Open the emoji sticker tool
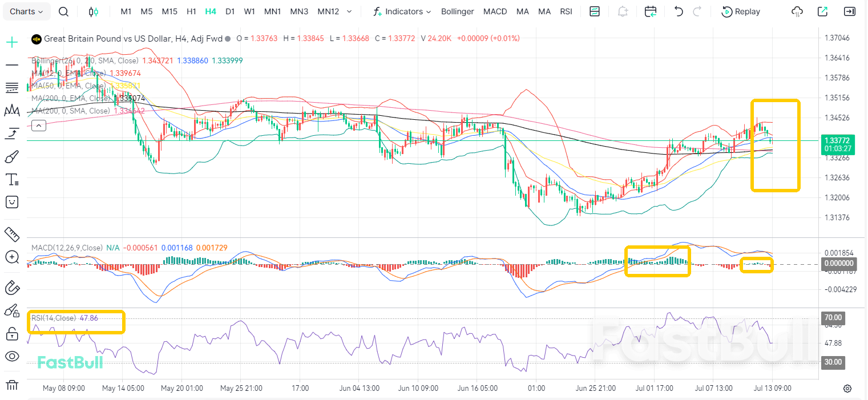Screen dimensions: 868x400 (x=12, y=201)
